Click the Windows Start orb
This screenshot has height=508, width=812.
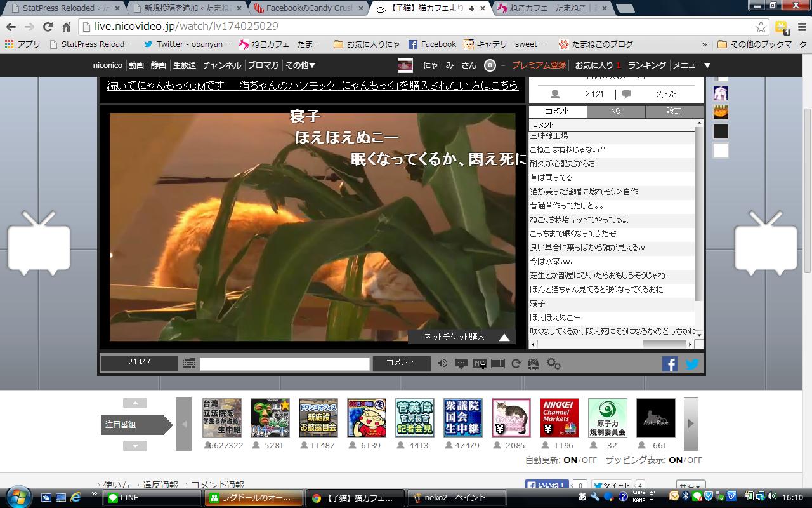(17, 497)
